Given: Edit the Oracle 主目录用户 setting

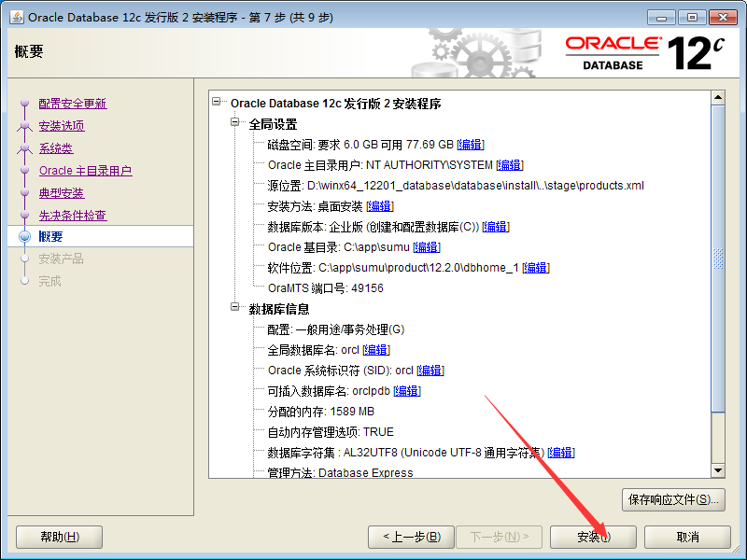Looking at the screenshot, I should pyautogui.click(x=510, y=165).
